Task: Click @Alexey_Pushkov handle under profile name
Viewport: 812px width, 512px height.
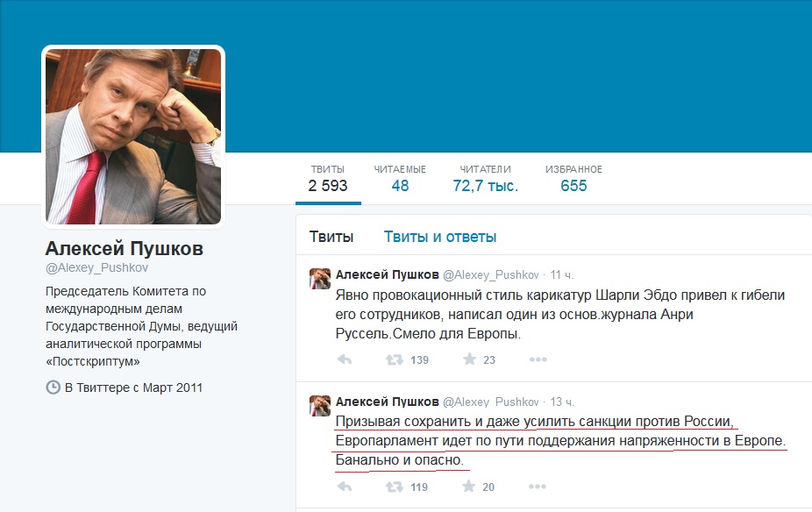Action: [x=96, y=267]
